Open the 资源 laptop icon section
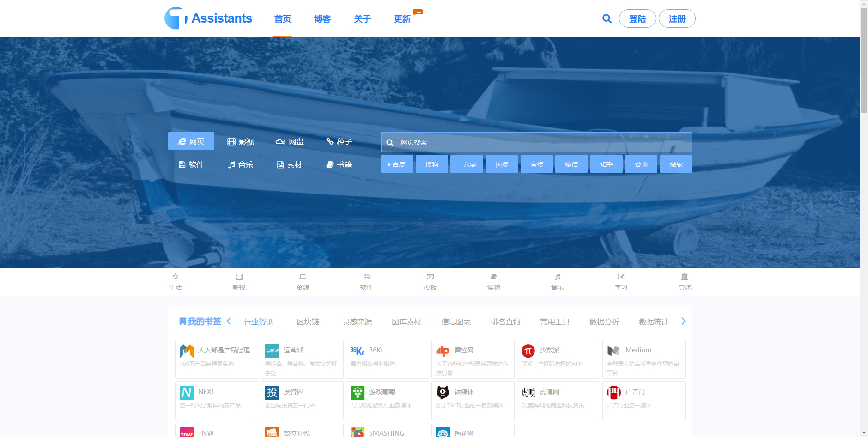 point(303,277)
